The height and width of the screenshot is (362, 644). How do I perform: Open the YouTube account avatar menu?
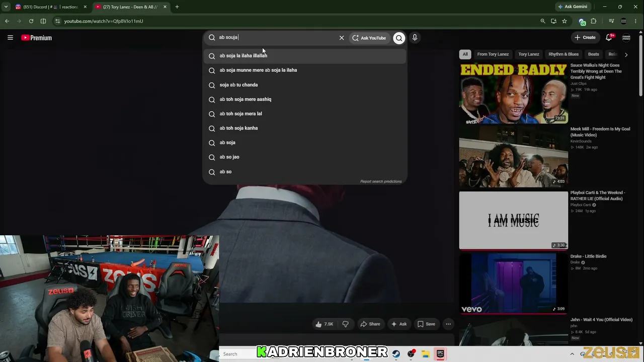click(626, 38)
